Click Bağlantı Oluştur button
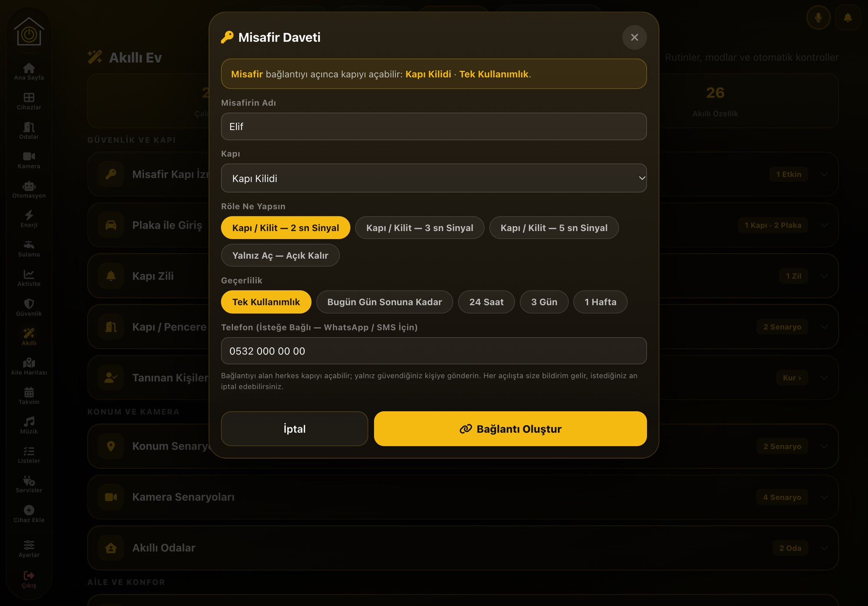Image resolution: width=868 pixels, height=606 pixels. [x=510, y=429]
